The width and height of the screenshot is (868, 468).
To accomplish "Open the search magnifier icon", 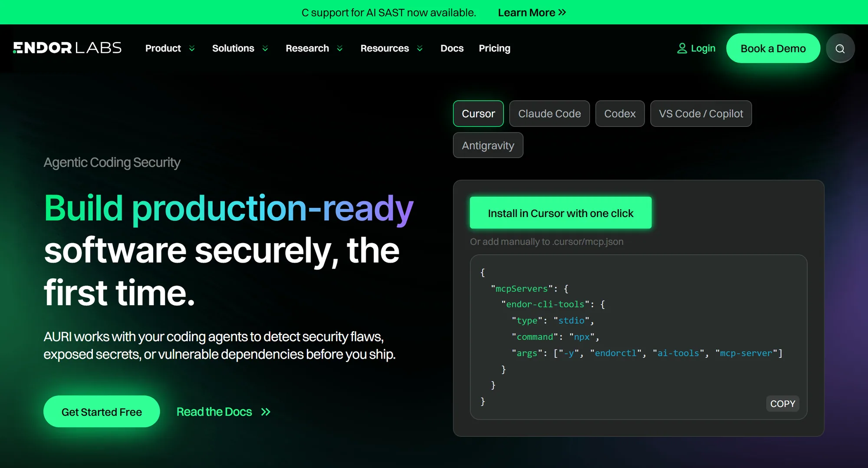I will (840, 48).
